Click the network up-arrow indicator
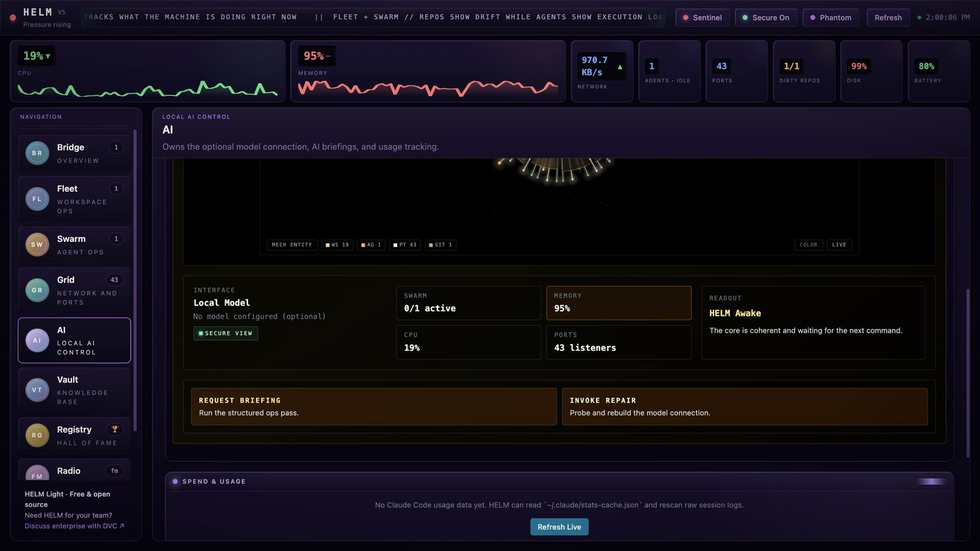The image size is (980, 551). [x=620, y=67]
